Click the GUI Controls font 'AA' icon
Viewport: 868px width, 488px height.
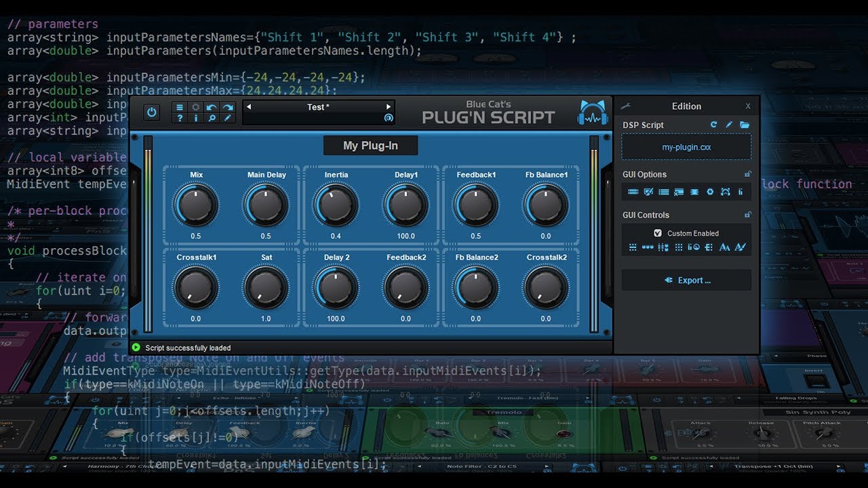(x=724, y=247)
